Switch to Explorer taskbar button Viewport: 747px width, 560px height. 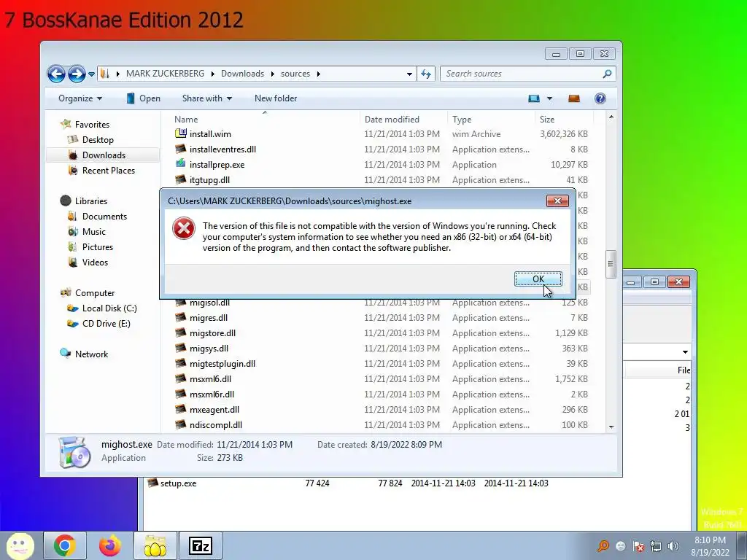tap(155, 545)
